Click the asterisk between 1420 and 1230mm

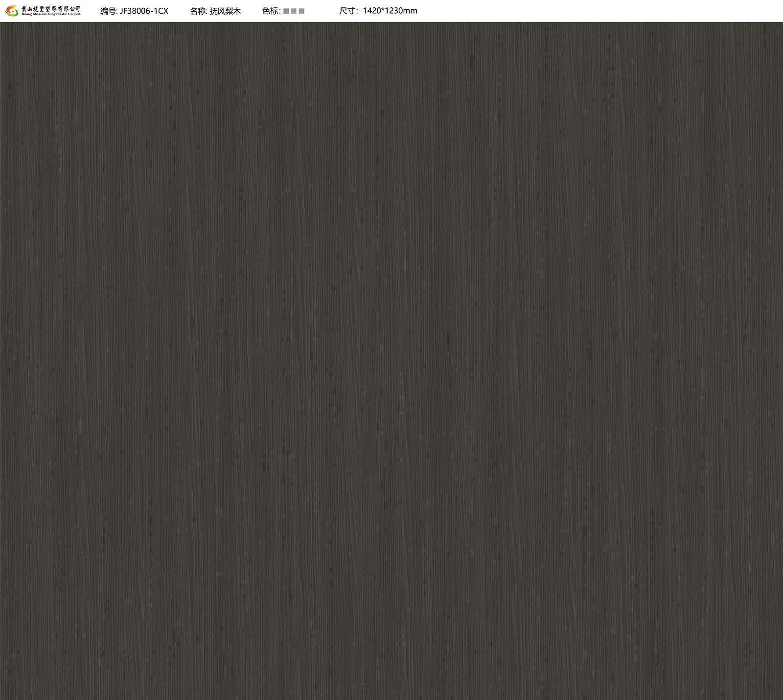click(x=383, y=11)
